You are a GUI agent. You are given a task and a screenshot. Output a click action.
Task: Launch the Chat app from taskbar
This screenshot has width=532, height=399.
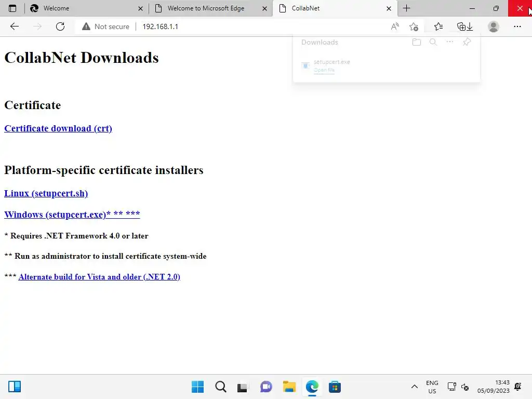point(266,387)
